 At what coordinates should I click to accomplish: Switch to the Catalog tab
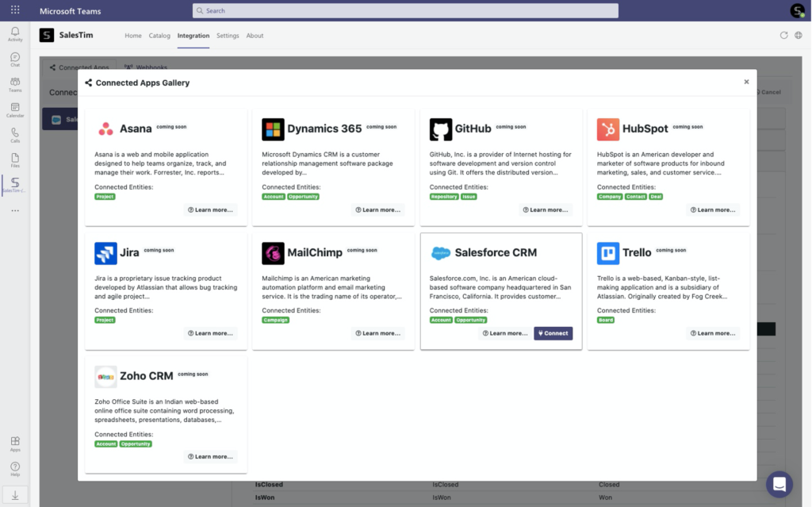[159, 36]
